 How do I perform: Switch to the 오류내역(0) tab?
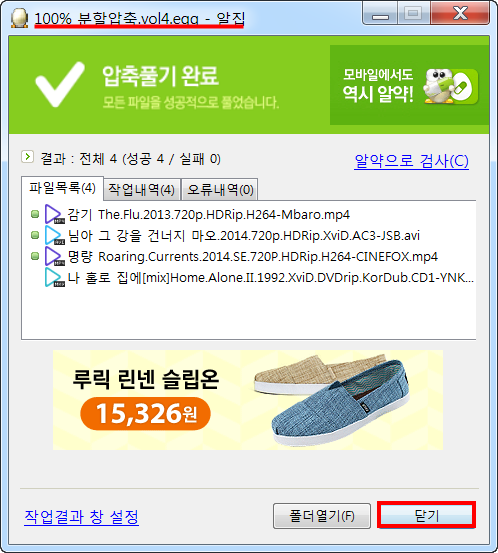coord(220,190)
